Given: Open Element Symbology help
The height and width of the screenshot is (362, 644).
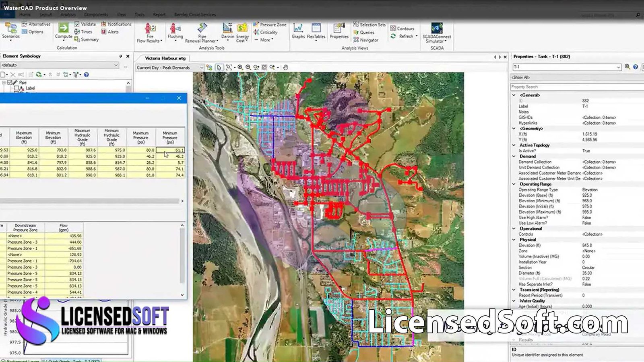Looking at the screenshot, I should (x=86, y=74).
